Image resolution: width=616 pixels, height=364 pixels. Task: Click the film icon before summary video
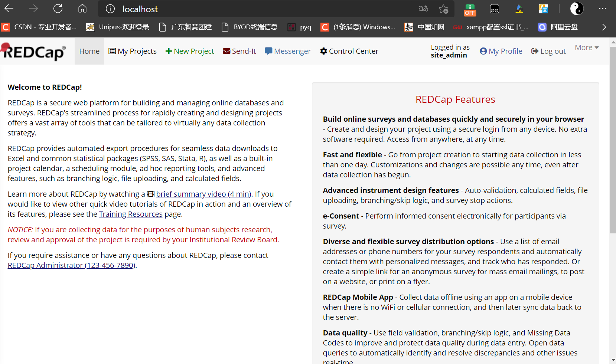pos(150,194)
